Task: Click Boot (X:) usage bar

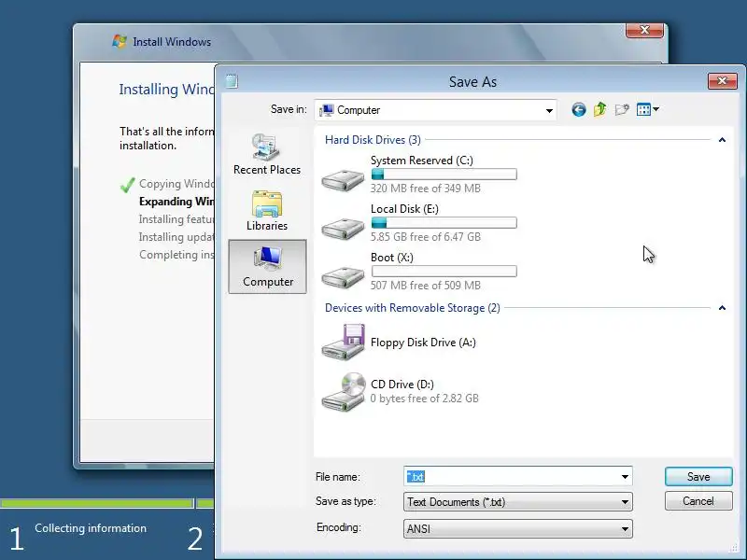Action: click(444, 272)
